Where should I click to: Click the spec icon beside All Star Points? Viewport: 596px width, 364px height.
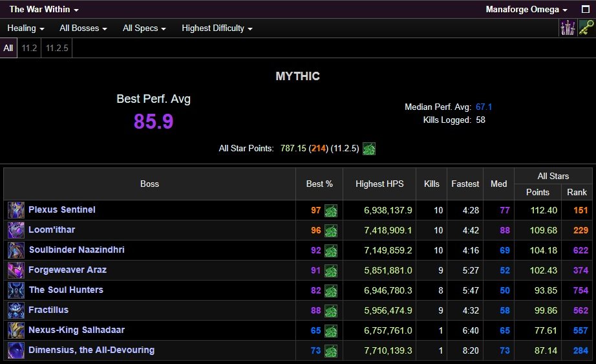coord(369,149)
